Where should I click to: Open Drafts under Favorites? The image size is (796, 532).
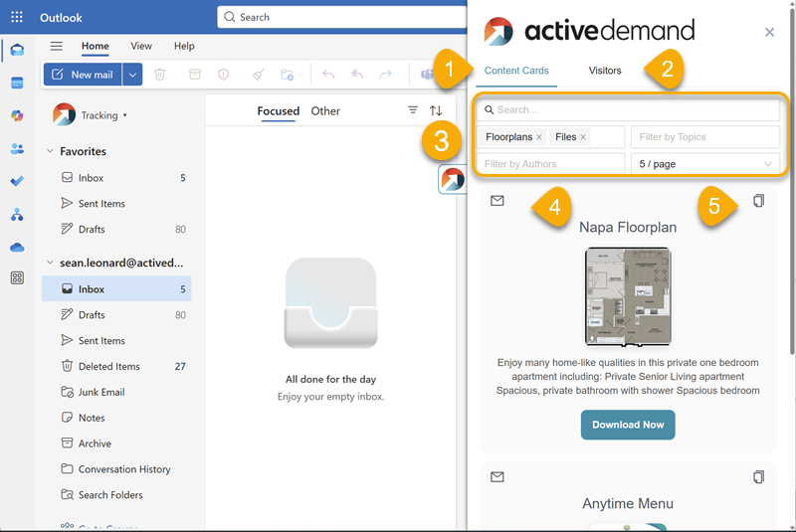click(x=116, y=230)
